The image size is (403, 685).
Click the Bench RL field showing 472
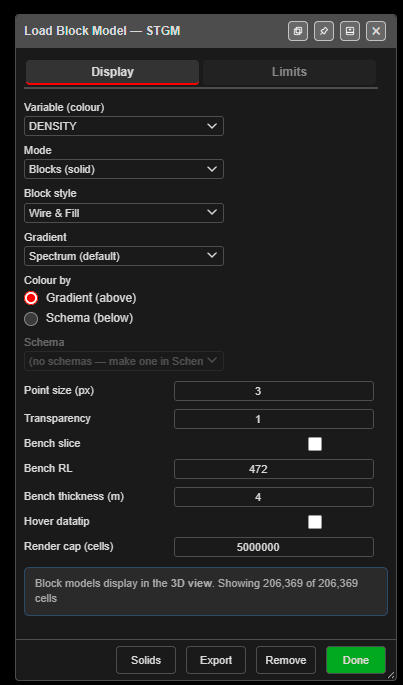[274, 469]
